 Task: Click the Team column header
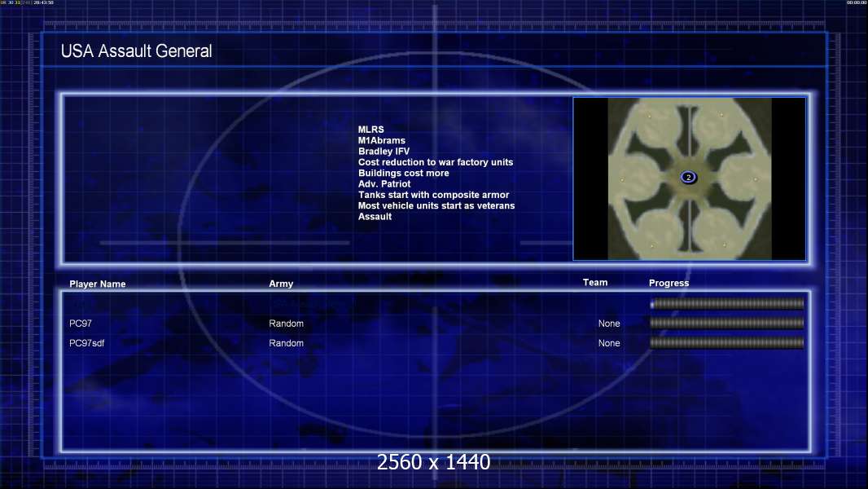(x=595, y=283)
